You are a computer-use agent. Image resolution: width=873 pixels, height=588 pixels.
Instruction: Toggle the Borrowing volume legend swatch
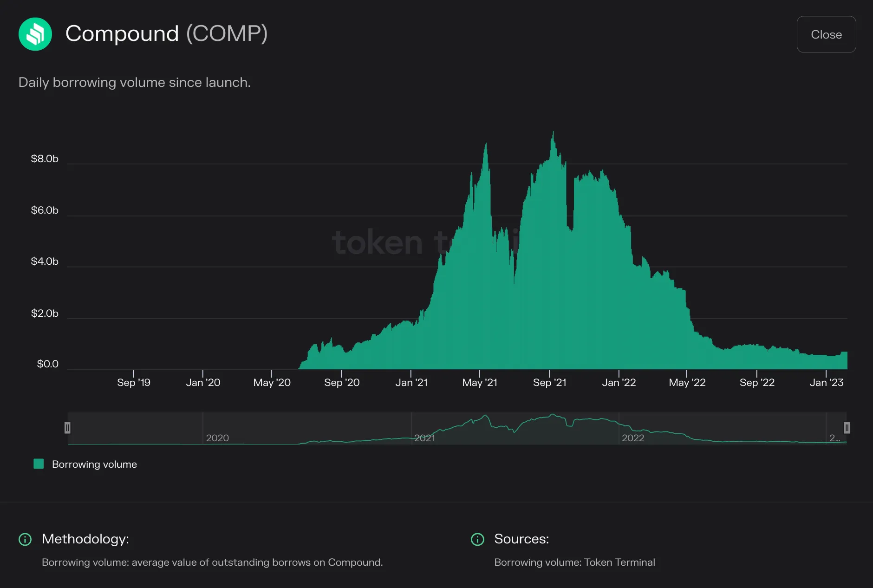coord(39,464)
